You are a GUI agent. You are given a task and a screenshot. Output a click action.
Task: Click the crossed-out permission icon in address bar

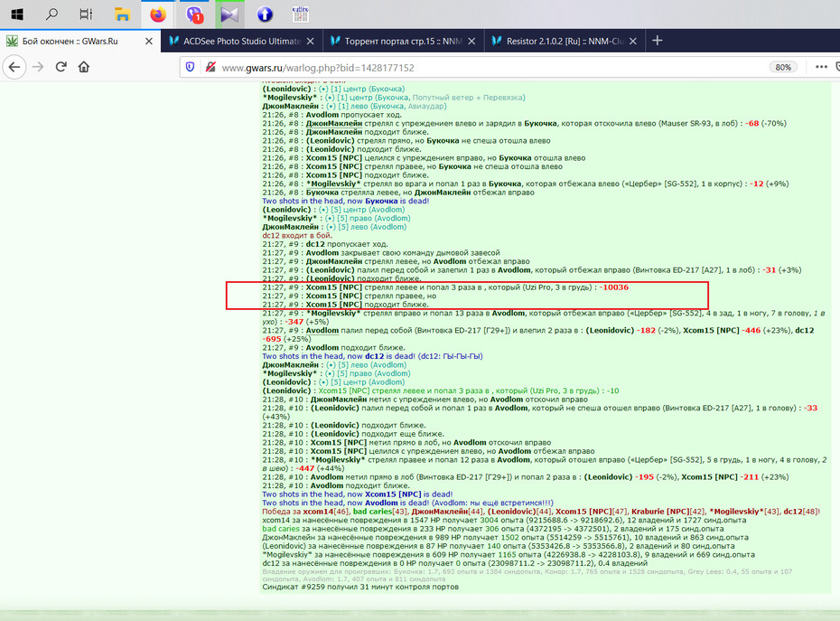210,67
